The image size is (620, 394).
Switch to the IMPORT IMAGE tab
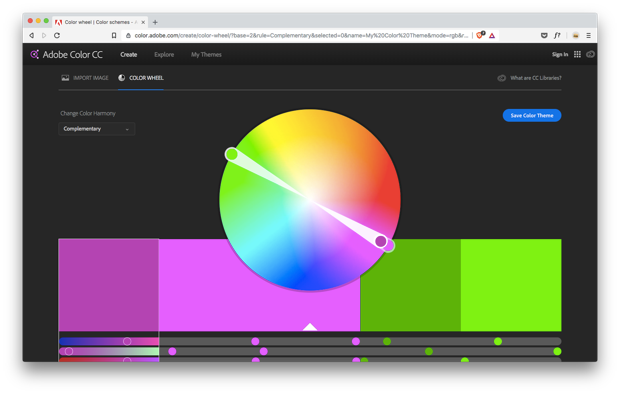pyautogui.click(x=85, y=78)
